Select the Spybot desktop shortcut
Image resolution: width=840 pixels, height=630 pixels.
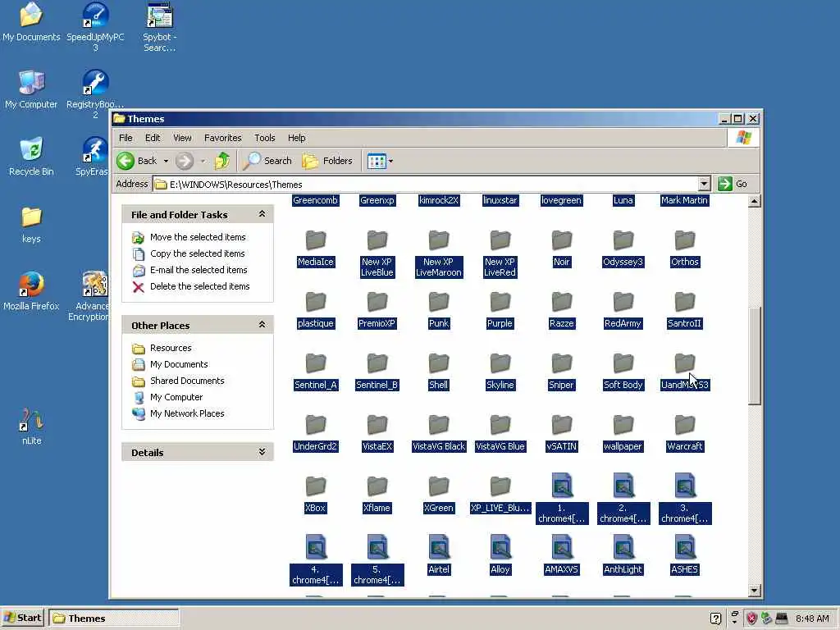[x=159, y=27]
